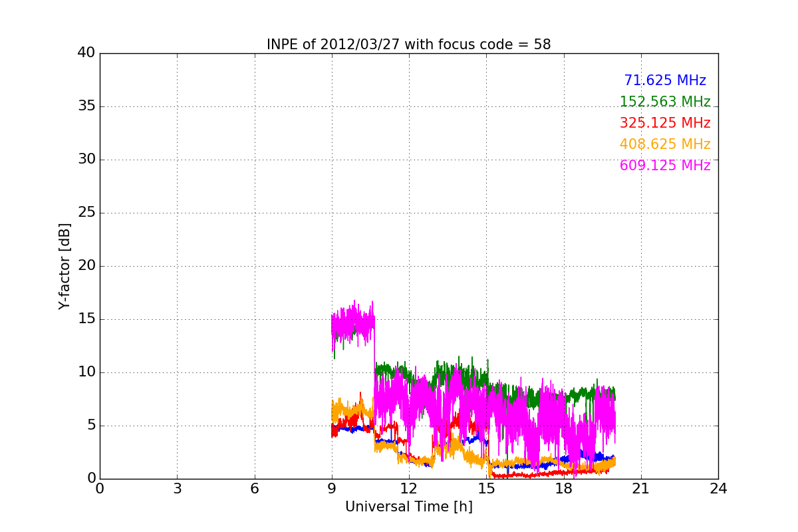The width and height of the screenshot is (798, 532).
Task: Click the y-axis tick label '20'
Action: pyautogui.click(x=86, y=266)
